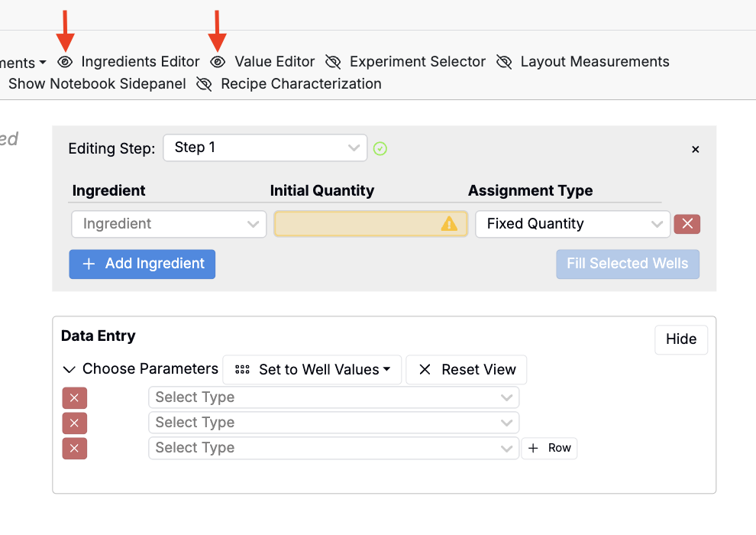The width and height of the screenshot is (756, 535).
Task: Show the Experiment Selector panel
Action: coord(333,62)
